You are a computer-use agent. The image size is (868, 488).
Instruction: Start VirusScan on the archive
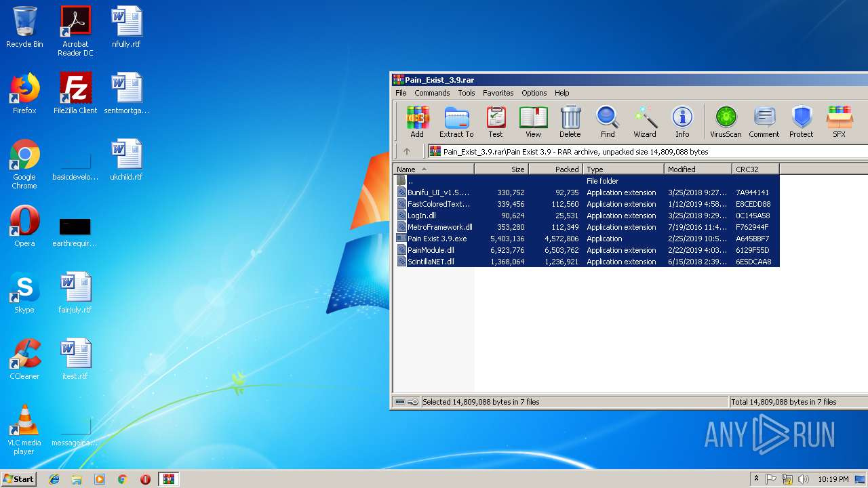pos(726,122)
